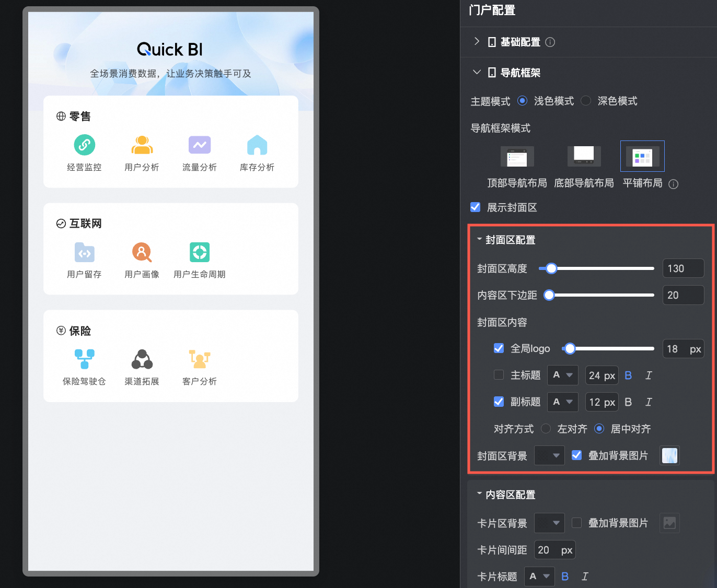Viewport: 717px width, 588px height.
Task: Click the 内容区下边距 value field 20
Action: [x=683, y=295]
